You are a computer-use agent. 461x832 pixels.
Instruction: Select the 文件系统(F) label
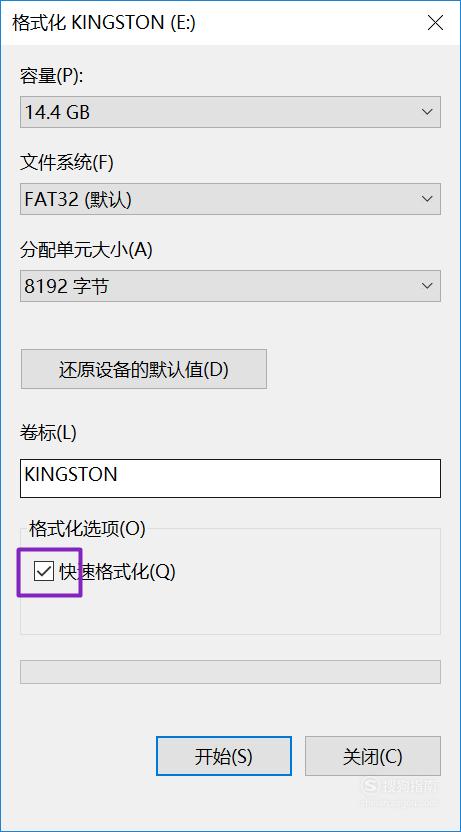click(x=67, y=163)
